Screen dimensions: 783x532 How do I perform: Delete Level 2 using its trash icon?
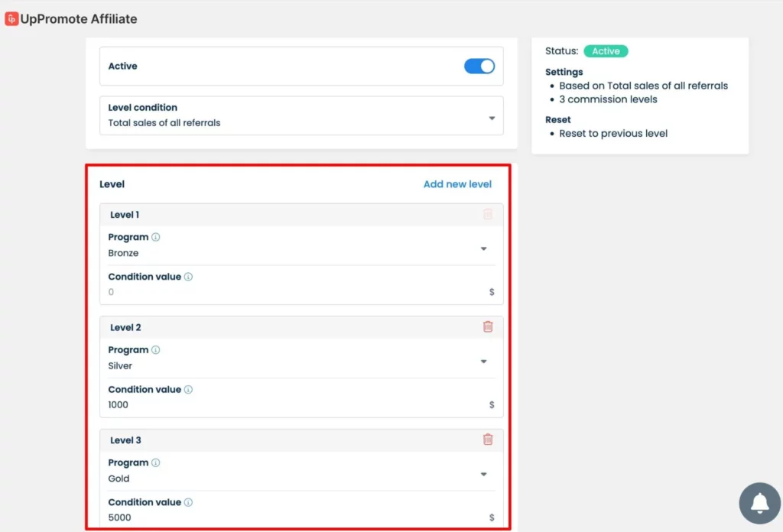(488, 326)
